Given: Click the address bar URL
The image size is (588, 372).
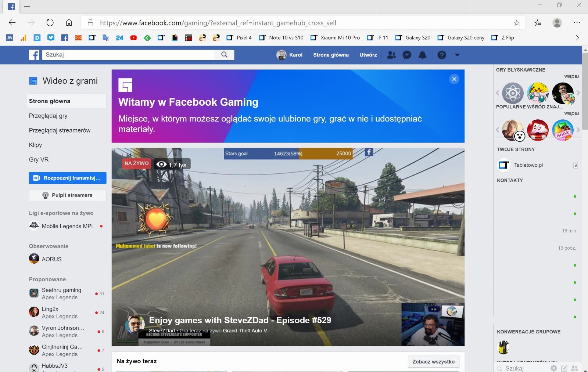Looking at the screenshot, I should pyautogui.click(x=218, y=23).
